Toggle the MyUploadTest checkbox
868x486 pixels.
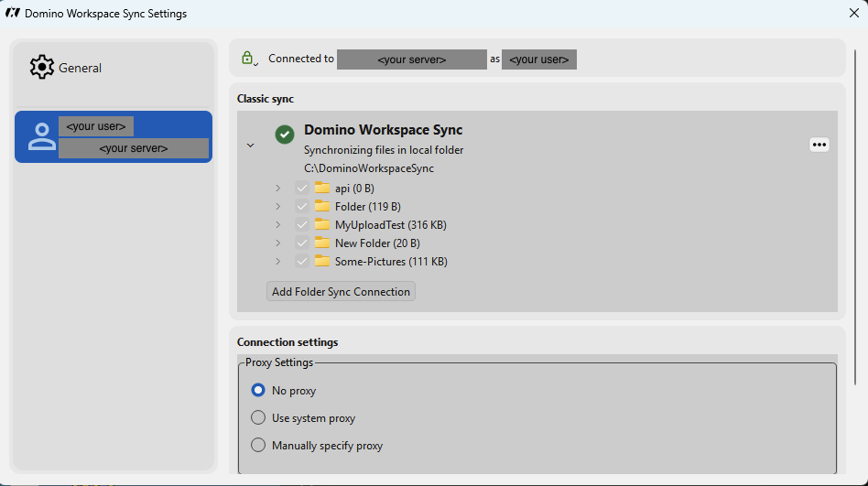coord(302,225)
